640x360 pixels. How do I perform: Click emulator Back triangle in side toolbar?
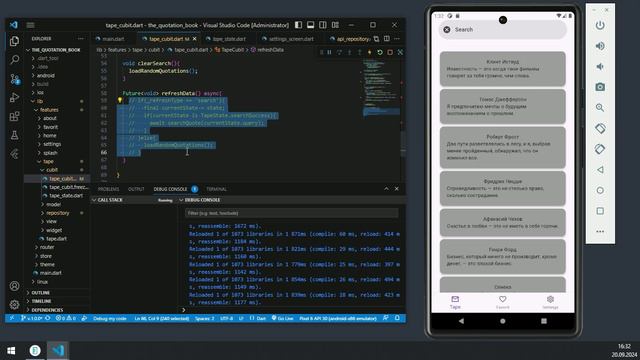600,169
